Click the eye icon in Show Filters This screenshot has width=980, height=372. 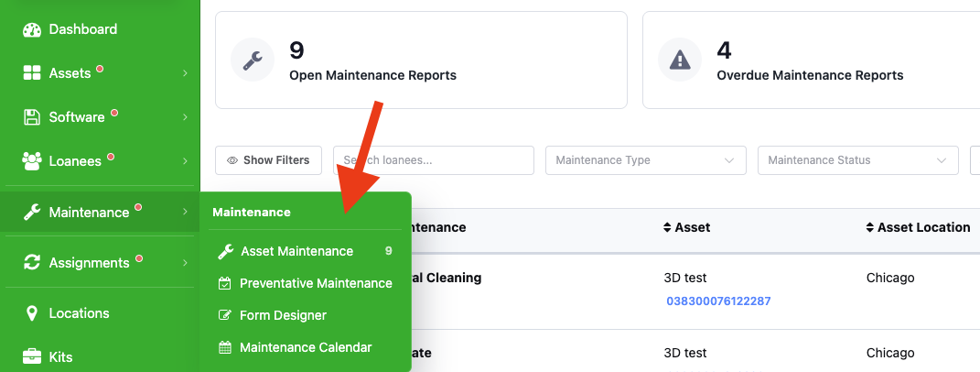232,160
